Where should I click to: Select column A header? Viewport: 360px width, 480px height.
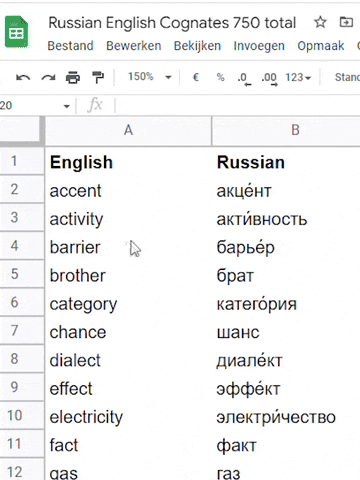click(x=128, y=131)
